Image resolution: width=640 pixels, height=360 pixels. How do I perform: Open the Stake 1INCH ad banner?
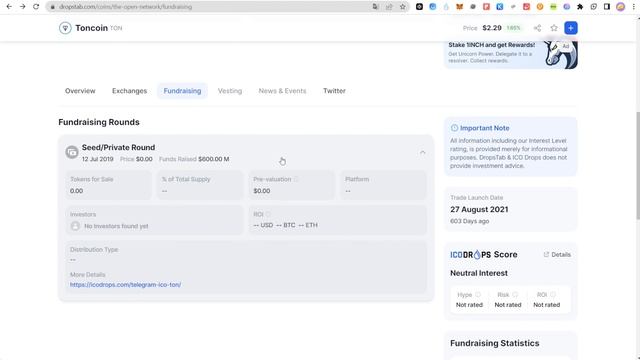(x=511, y=54)
